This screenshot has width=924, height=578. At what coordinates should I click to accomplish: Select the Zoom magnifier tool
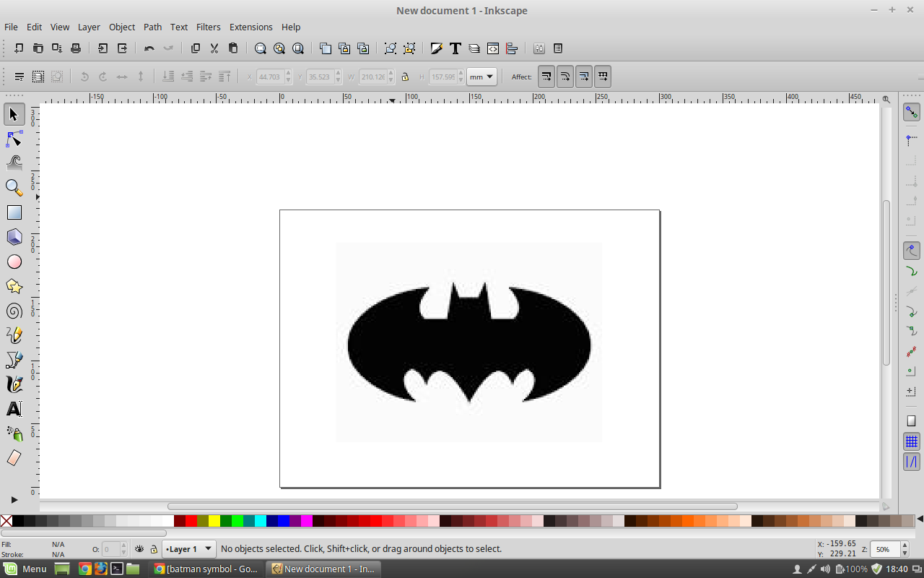tap(14, 188)
